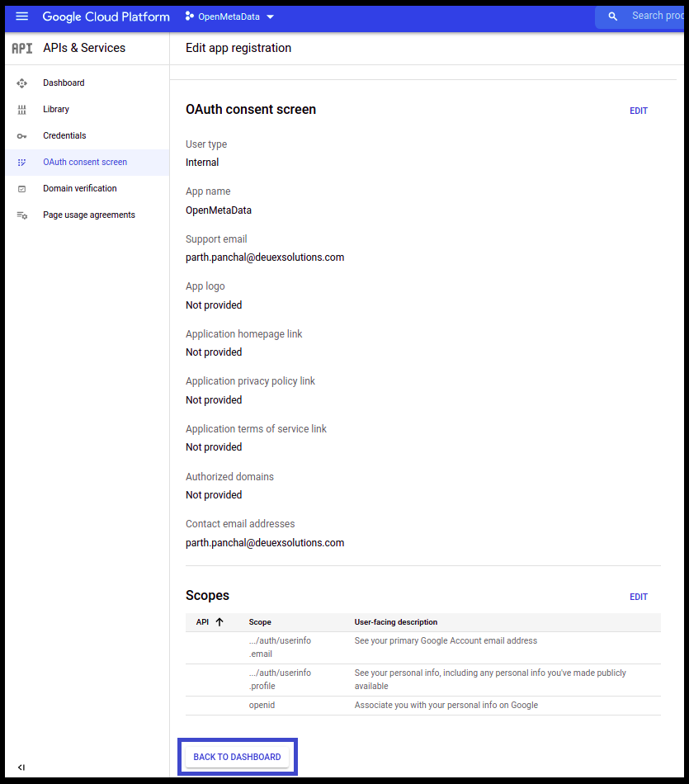The height and width of the screenshot is (784, 689).
Task: Click the BACK TO DASHBOARD button
Action: pyautogui.click(x=237, y=756)
